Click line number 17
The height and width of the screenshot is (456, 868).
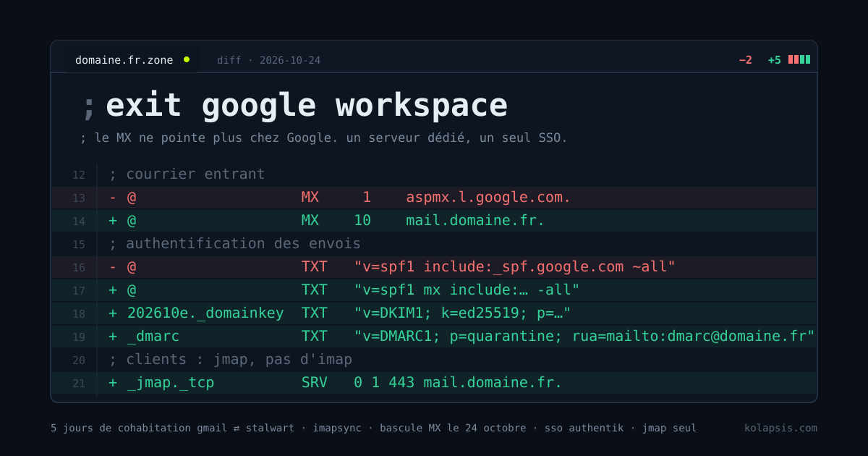79,290
